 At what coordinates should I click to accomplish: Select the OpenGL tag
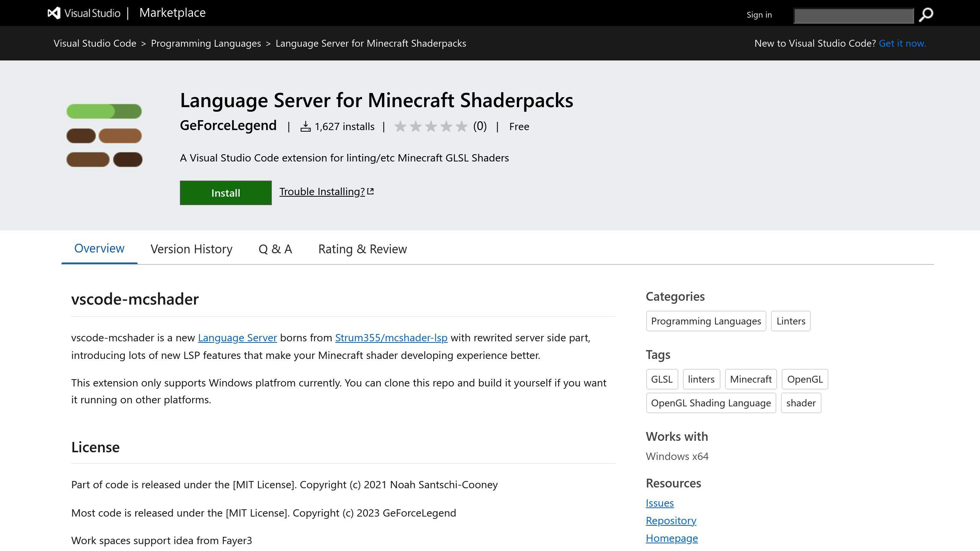point(805,379)
